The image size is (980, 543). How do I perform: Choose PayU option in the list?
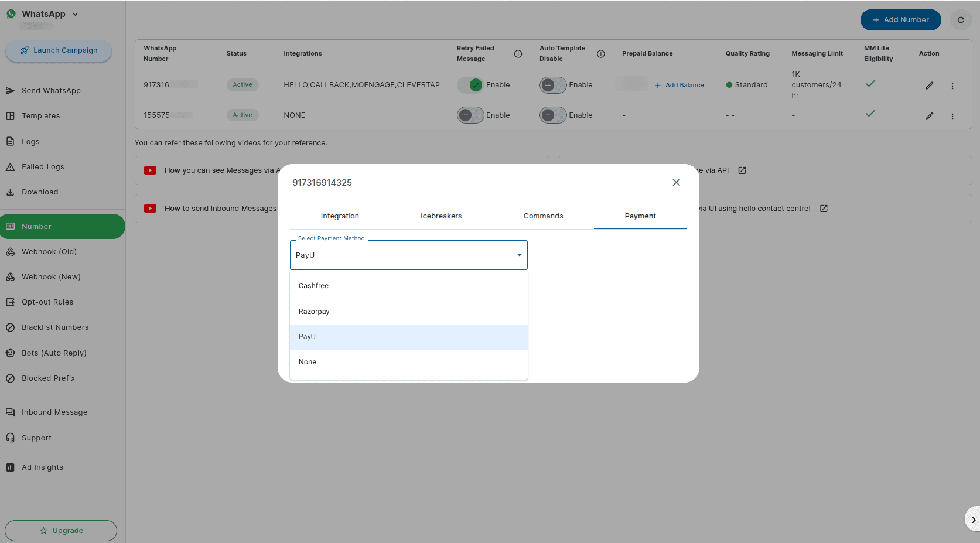coord(409,337)
